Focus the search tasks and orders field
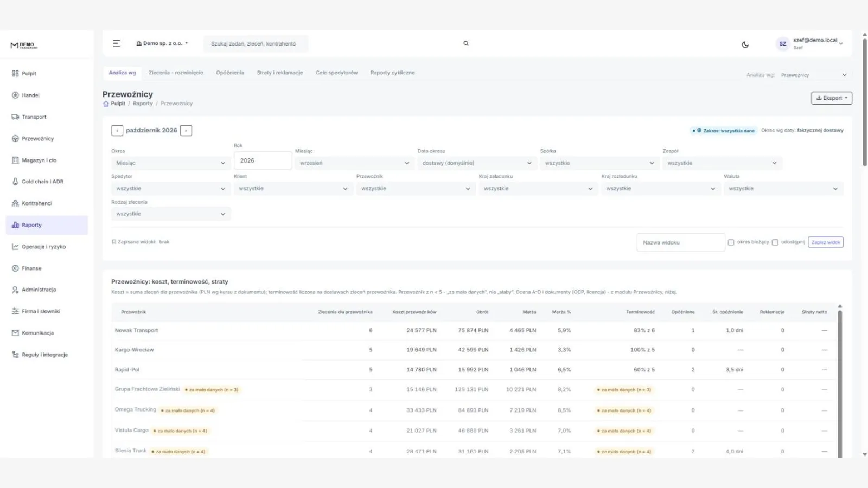Viewport: 868px width, 488px height. (x=256, y=43)
